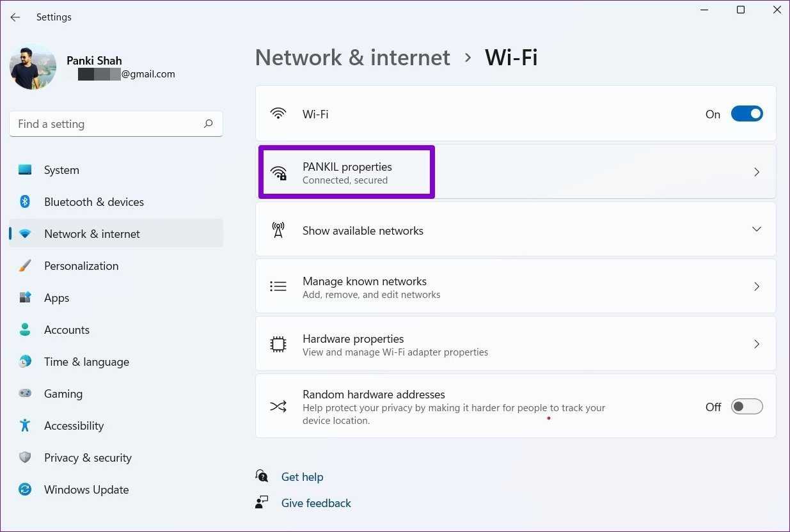Enable Random hardware addresses toggle

click(747, 407)
